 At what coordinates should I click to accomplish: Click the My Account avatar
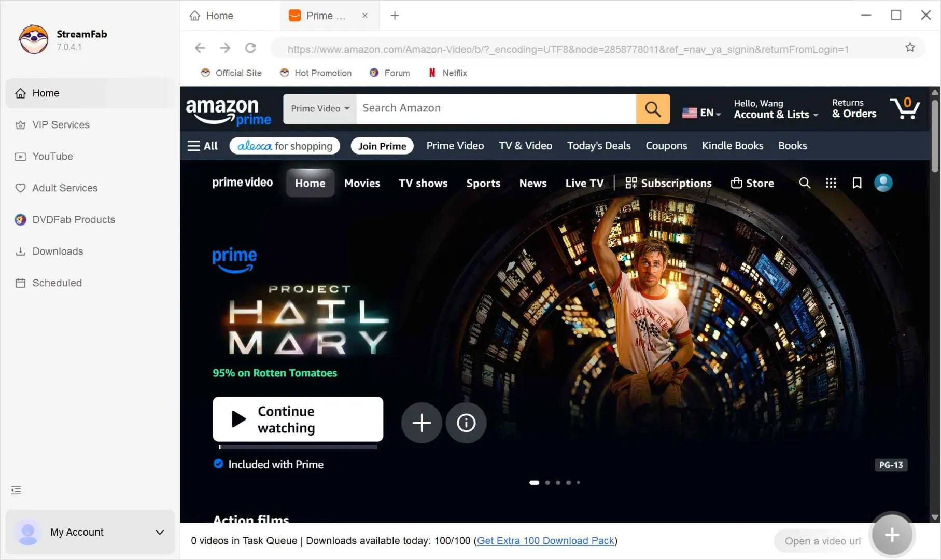(28, 532)
